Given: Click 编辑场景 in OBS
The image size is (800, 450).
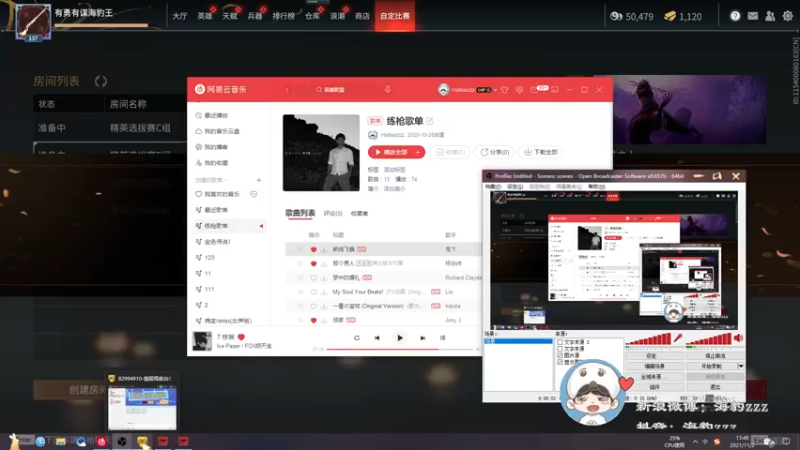Looking at the screenshot, I should click(655, 366).
